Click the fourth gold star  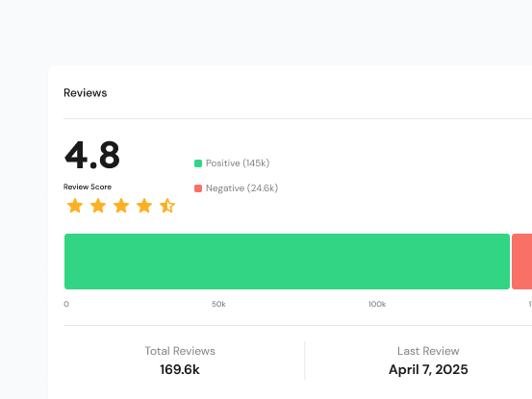coord(144,206)
